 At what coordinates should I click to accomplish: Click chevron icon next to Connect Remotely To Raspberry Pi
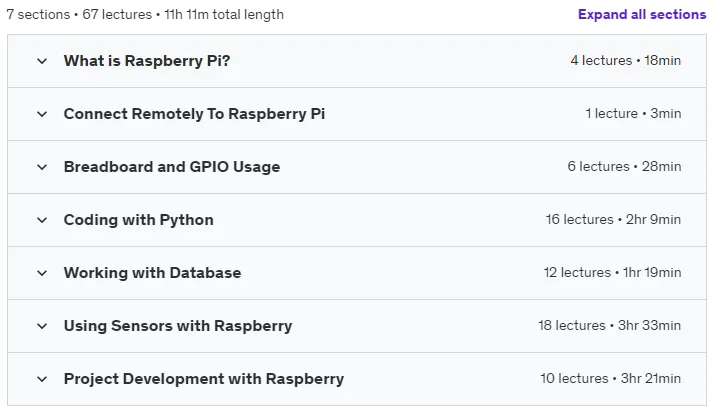(x=42, y=114)
